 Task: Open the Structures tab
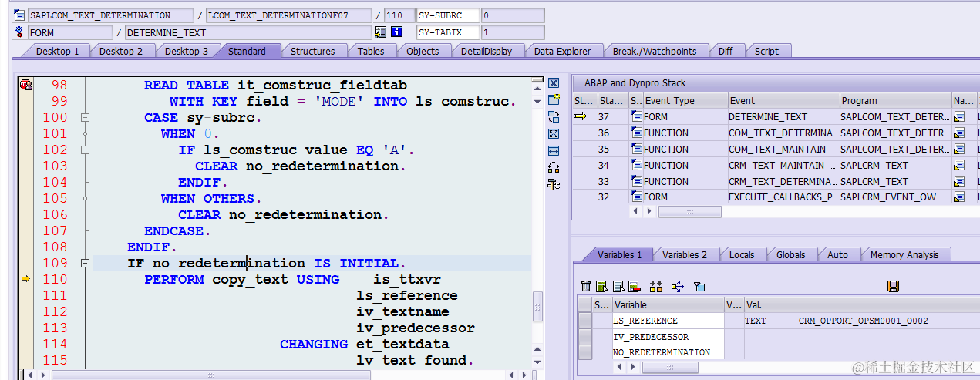tap(312, 52)
